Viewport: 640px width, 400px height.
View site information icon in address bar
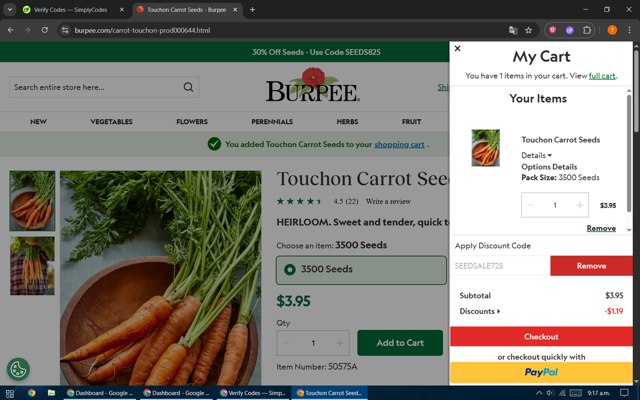pyautogui.click(x=64, y=30)
